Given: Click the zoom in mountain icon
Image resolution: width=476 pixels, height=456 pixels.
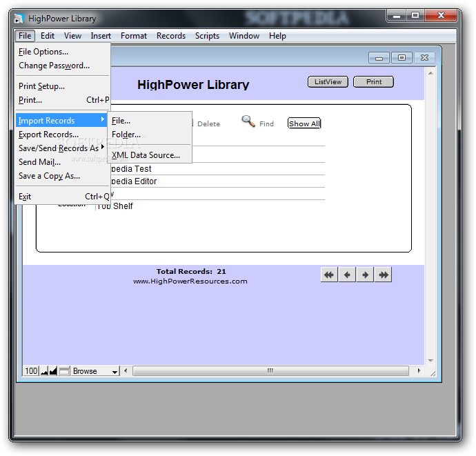Looking at the screenshot, I should point(53,371).
